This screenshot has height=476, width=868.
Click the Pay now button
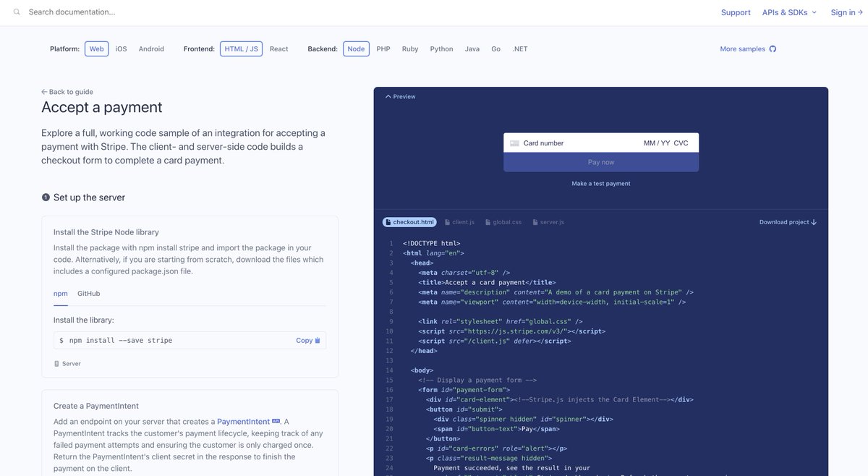point(601,162)
